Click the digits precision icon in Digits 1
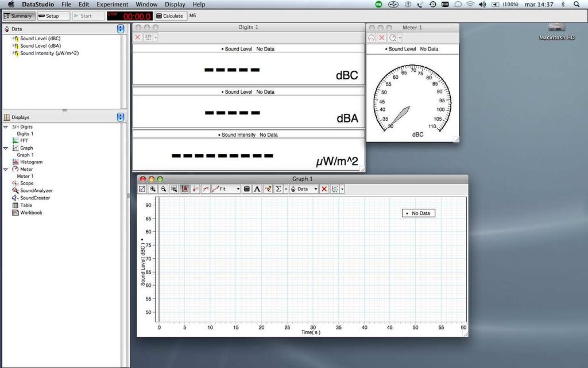588x368 pixels. coord(148,37)
